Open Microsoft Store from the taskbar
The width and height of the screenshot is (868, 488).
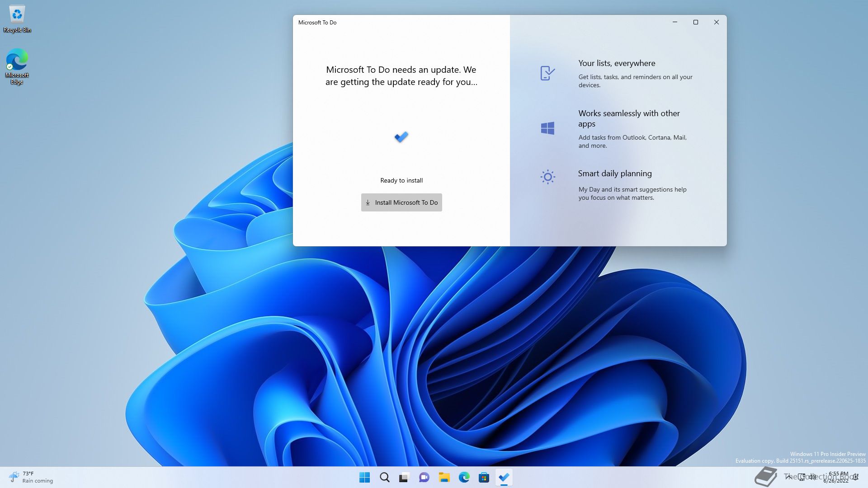click(484, 477)
